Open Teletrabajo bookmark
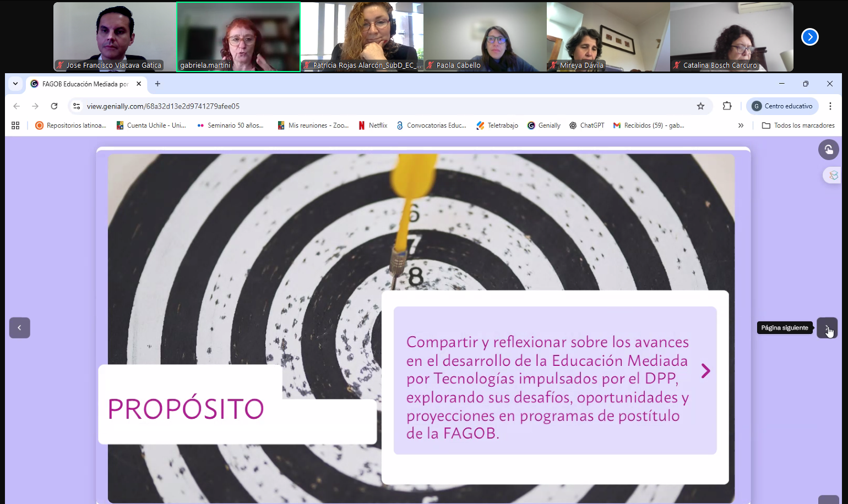Viewport: 848px width, 504px height. pos(497,125)
